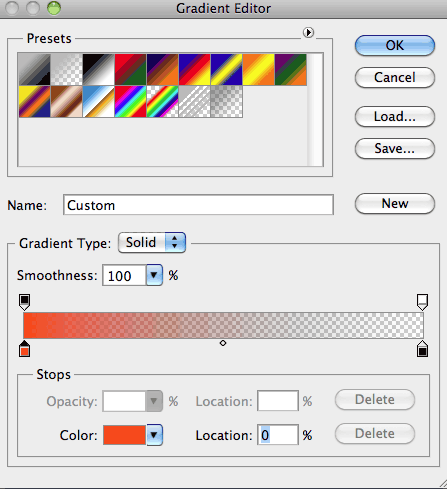Select the right white opacity stop
Viewport: 447px width, 489px height.
pyautogui.click(x=422, y=302)
